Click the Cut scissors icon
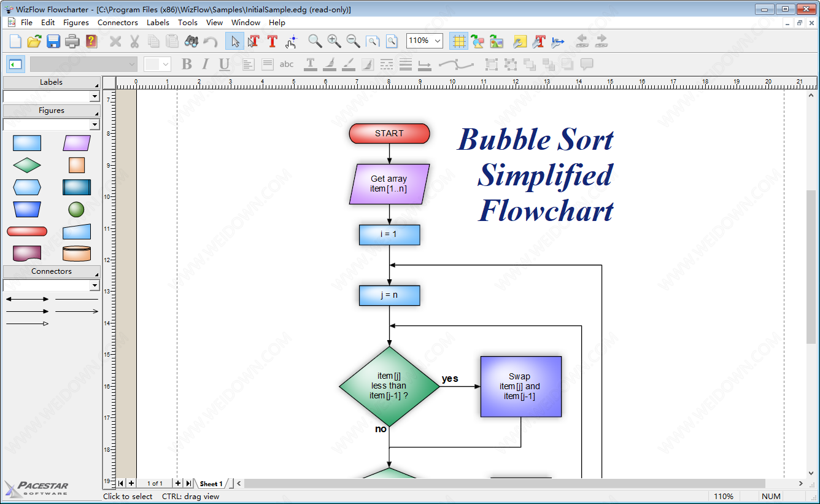Image resolution: width=820 pixels, height=504 pixels. [x=134, y=41]
